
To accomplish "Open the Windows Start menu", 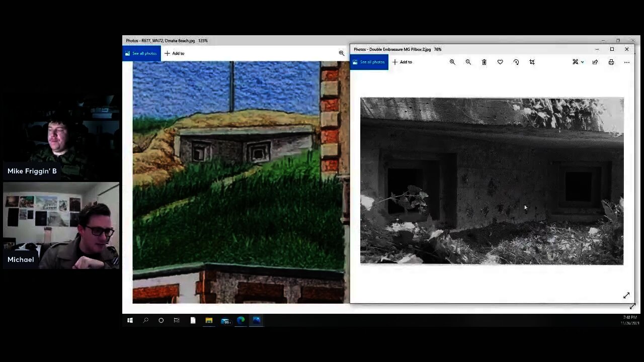I will (x=130, y=320).
